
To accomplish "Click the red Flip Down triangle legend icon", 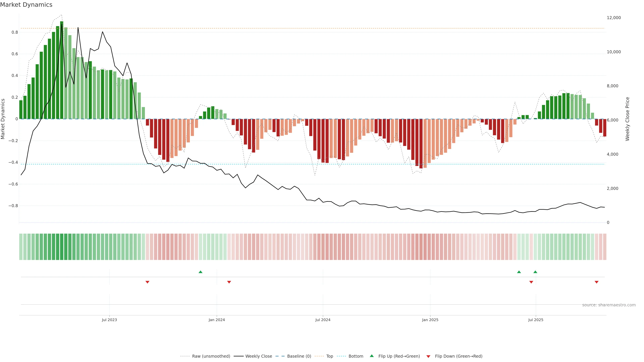I will (428, 356).
